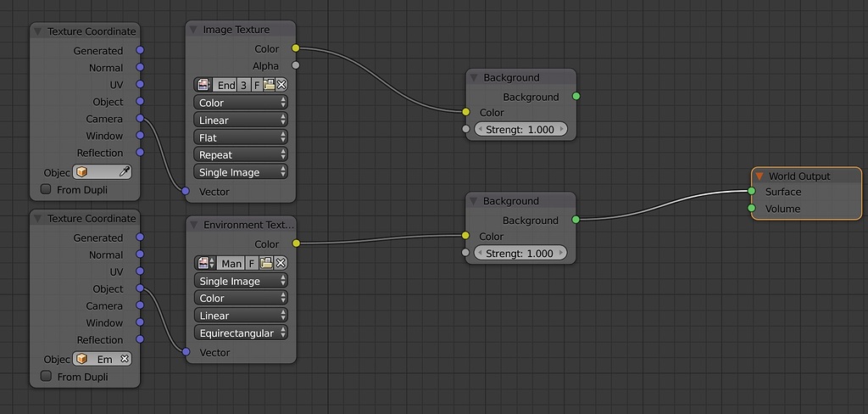The height and width of the screenshot is (414, 868).
Task: Select World Output node by its title
Action: click(x=799, y=176)
